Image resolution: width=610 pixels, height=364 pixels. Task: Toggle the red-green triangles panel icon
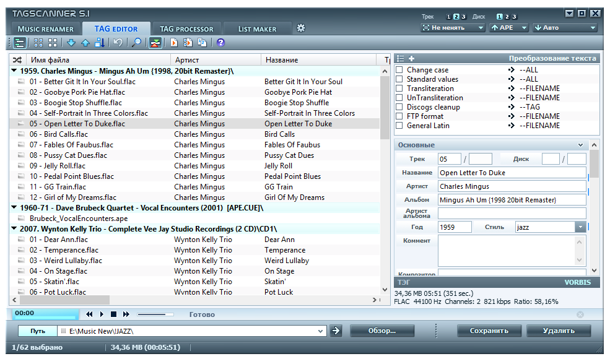pos(155,43)
